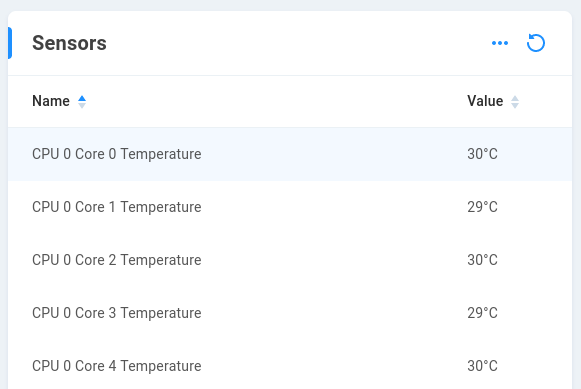Click the descending down-arrow next to Value
The height and width of the screenshot is (389, 581).
pos(515,105)
